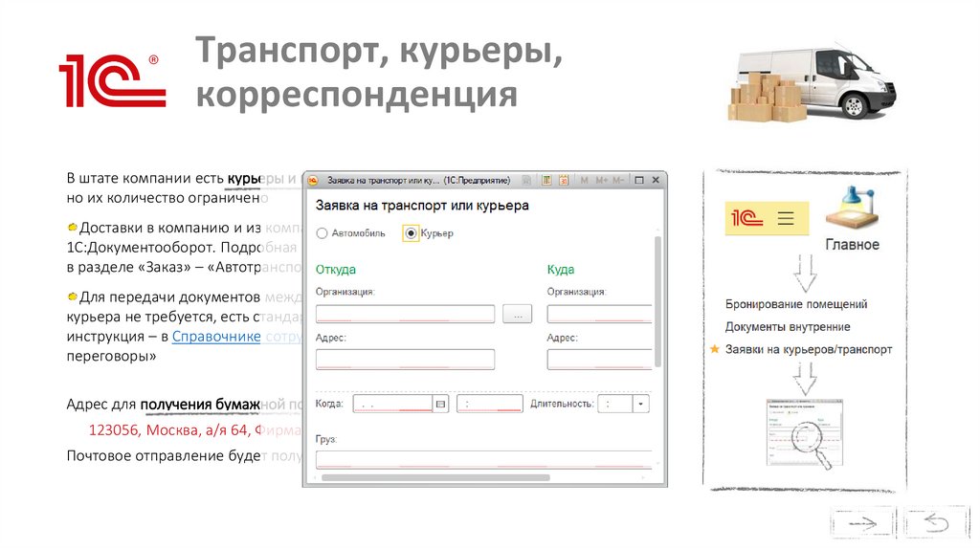Click the ellipsis button next to Откуда Организация
The image size is (980, 549).
pos(518,314)
